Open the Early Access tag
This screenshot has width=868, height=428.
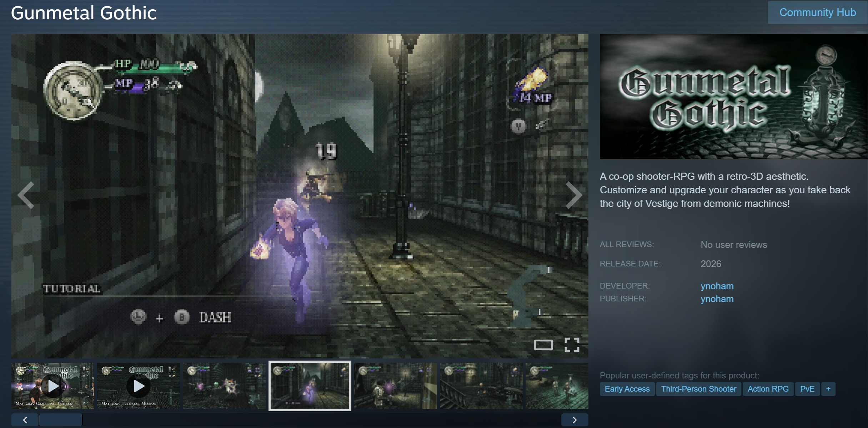pyautogui.click(x=627, y=389)
